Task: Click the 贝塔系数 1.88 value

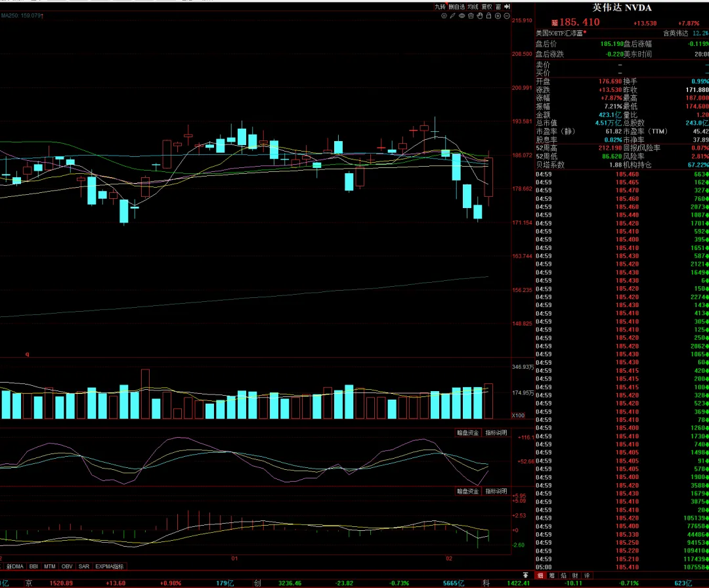Action: (615, 165)
